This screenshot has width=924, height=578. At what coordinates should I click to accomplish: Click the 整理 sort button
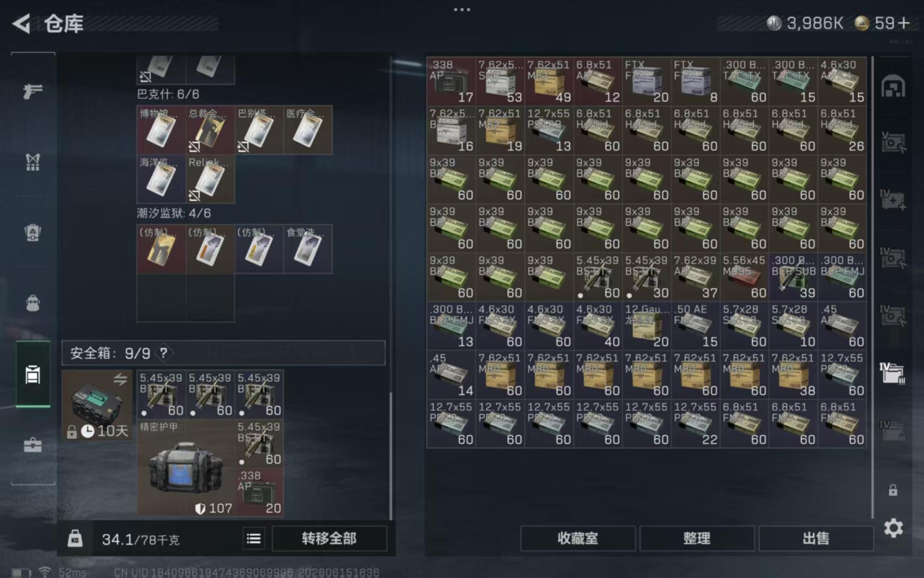click(697, 538)
